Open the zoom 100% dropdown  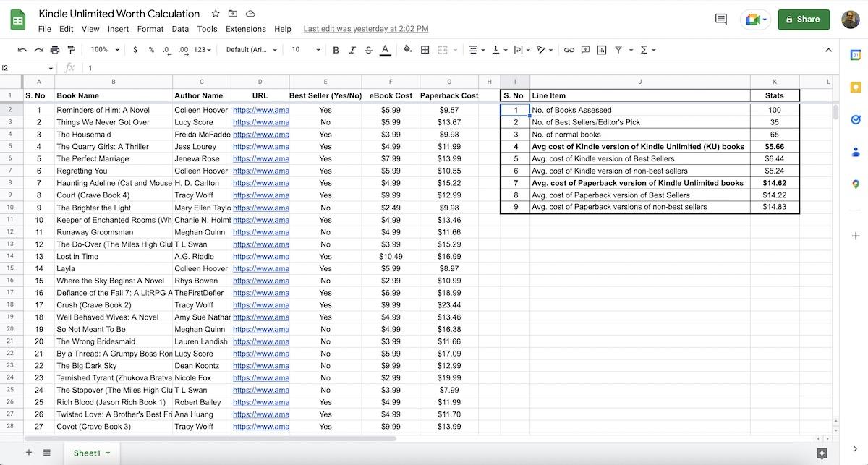[104, 50]
